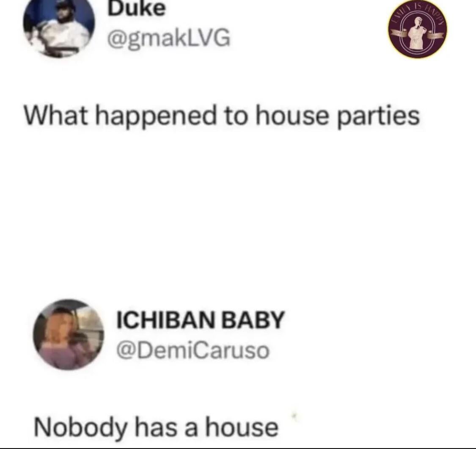Visit the @DemiCaruso handle

[x=193, y=350]
